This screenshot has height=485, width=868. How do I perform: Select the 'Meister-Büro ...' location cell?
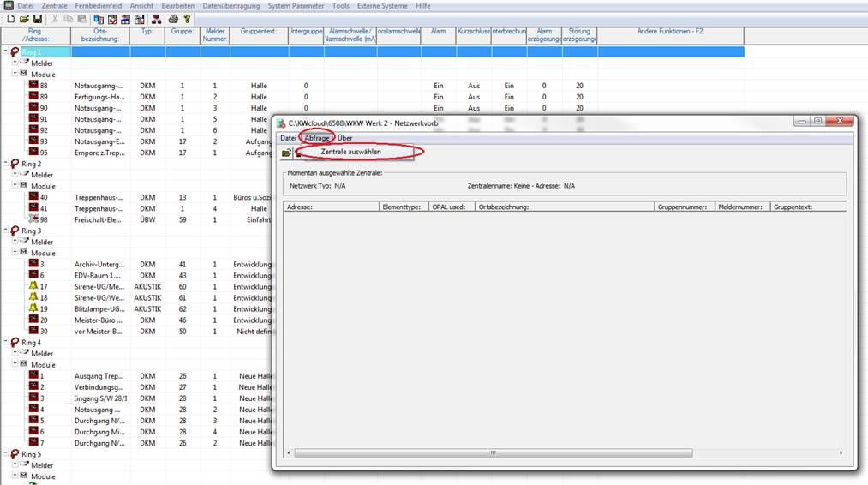point(99,320)
